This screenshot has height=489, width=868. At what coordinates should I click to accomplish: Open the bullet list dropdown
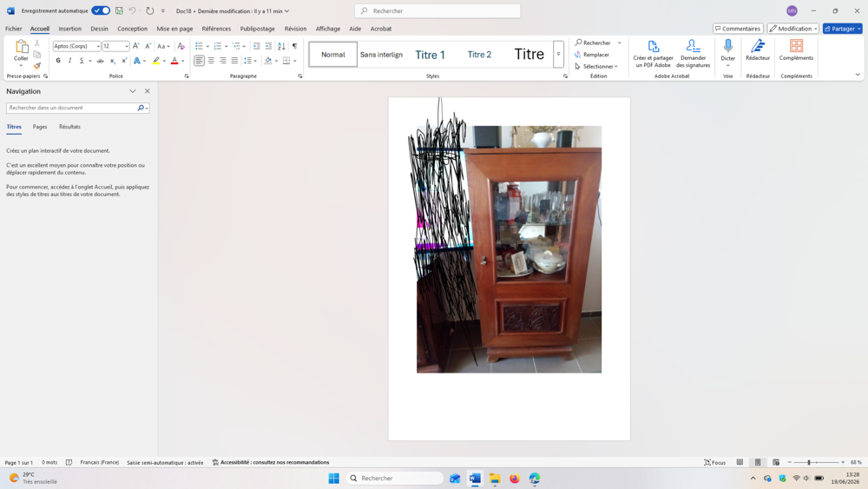click(207, 47)
